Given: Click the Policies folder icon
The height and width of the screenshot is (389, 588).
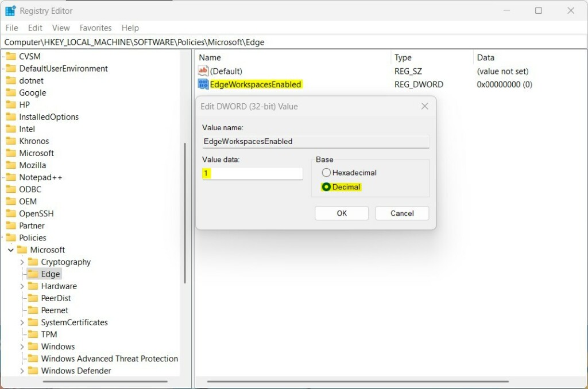Looking at the screenshot, I should (11, 238).
